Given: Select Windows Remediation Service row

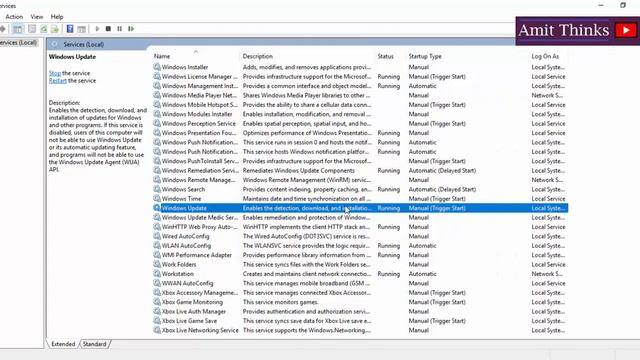Looking at the screenshot, I should tap(360, 170).
